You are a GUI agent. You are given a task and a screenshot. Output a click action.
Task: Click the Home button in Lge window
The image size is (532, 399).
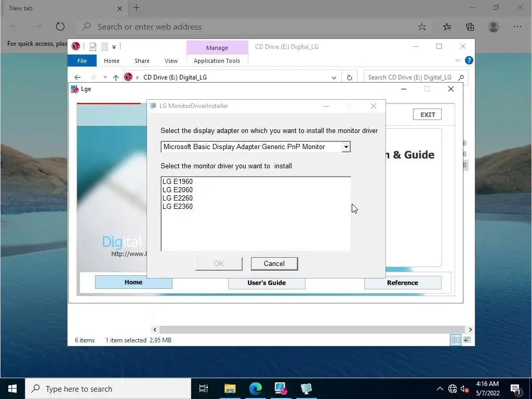click(x=134, y=282)
